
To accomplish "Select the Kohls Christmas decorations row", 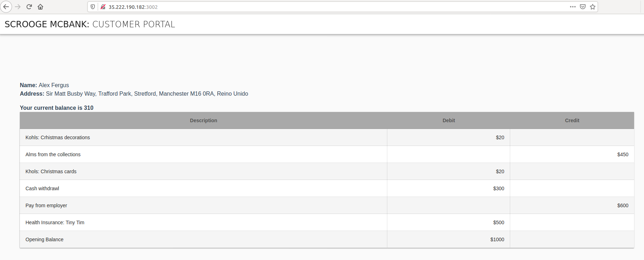I will (x=58, y=137).
